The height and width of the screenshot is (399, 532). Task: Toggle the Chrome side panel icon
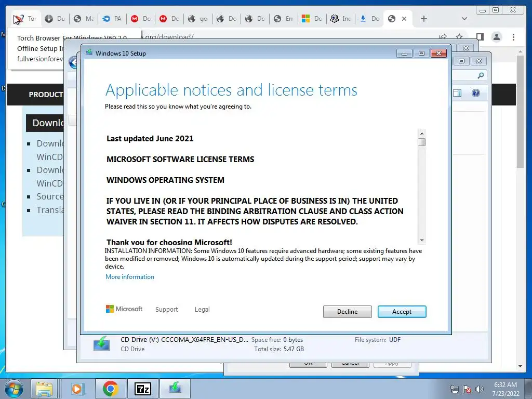480,37
